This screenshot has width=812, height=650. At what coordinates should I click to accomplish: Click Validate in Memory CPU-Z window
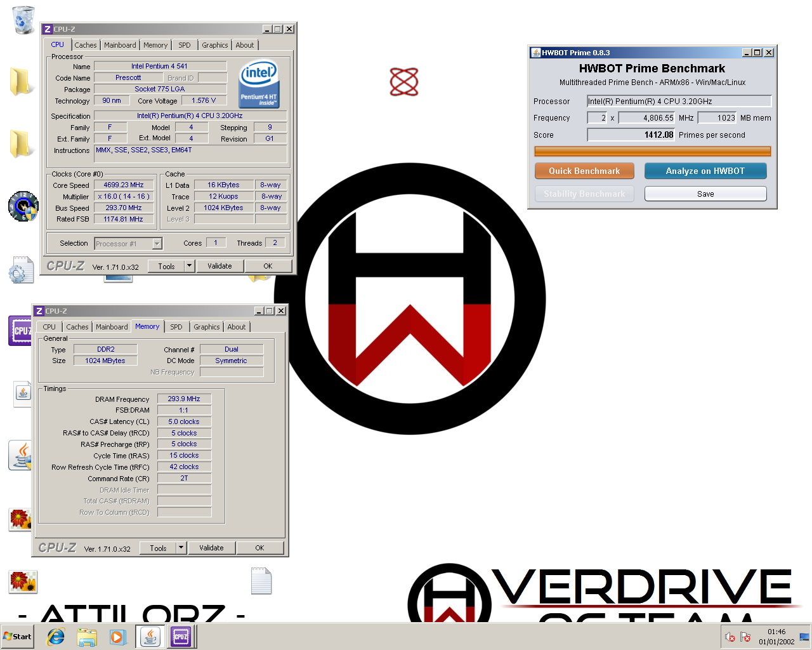[211, 548]
